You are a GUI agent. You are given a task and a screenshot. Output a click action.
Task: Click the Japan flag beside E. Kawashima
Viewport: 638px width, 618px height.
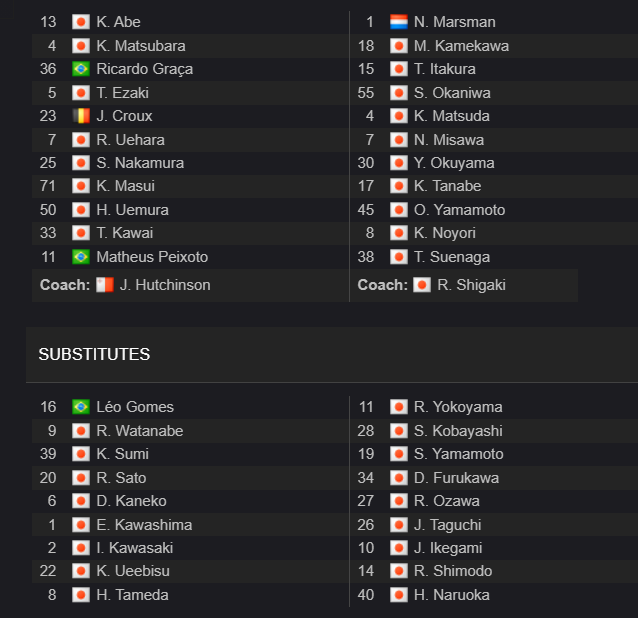pyautogui.click(x=81, y=525)
